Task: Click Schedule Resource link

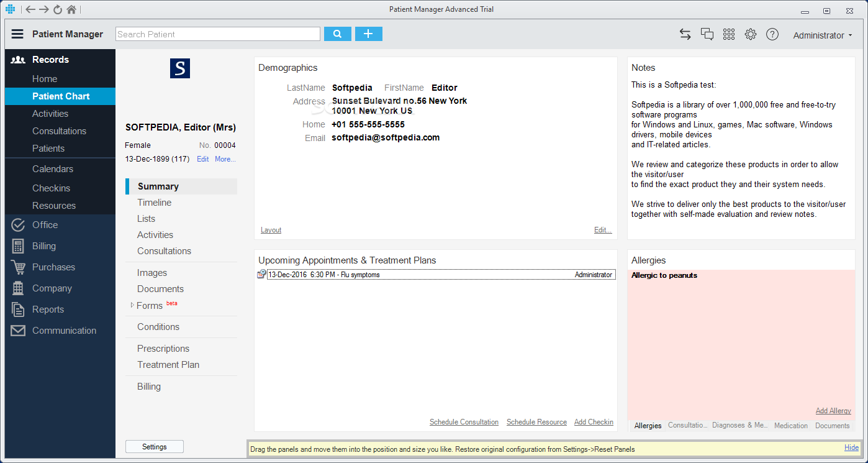Action: [x=536, y=422]
